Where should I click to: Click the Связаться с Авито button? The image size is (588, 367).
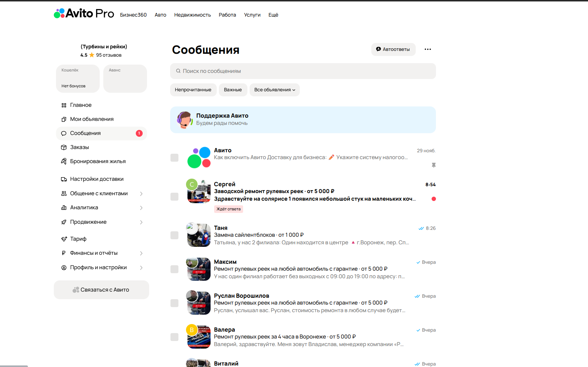[x=101, y=290]
